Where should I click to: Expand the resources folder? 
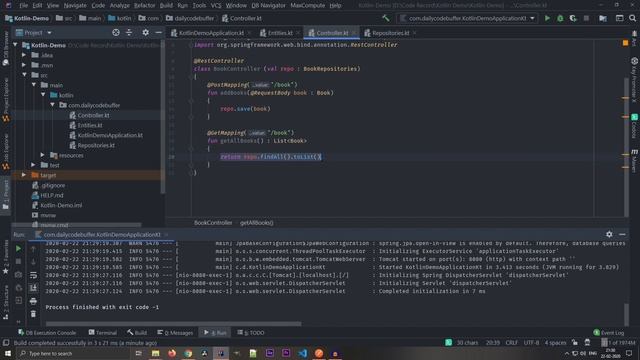click(x=42, y=155)
